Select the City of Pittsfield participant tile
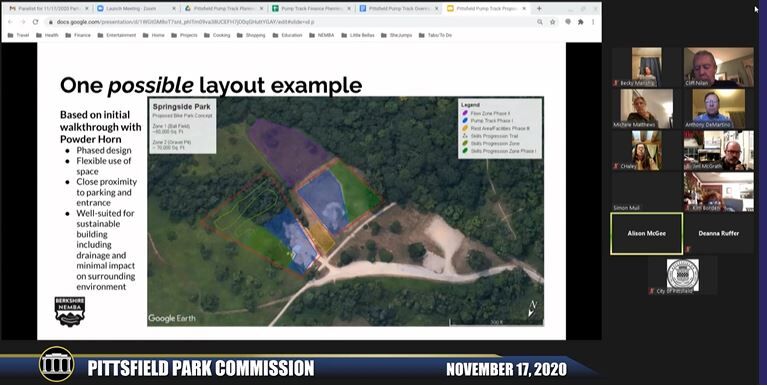 pyautogui.click(x=682, y=275)
